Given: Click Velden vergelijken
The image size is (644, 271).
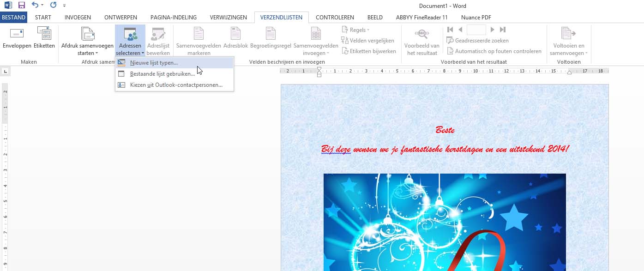Looking at the screenshot, I should tap(368, 41).
